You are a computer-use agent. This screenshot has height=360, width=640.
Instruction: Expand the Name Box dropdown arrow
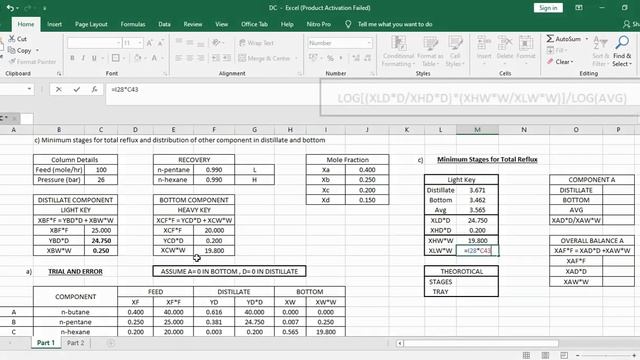[29, 89]
